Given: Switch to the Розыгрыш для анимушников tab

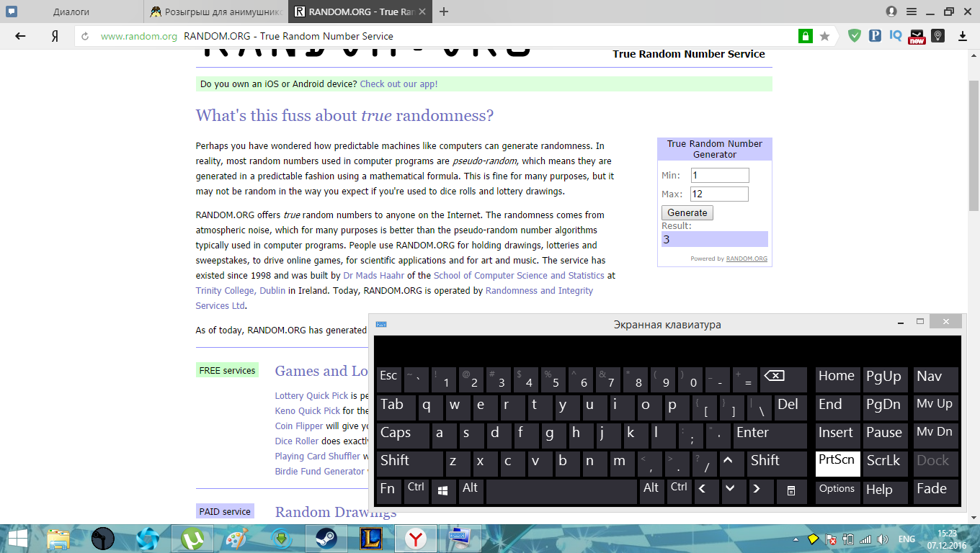Looking at the screenshot, I should (x=216, y=12).
